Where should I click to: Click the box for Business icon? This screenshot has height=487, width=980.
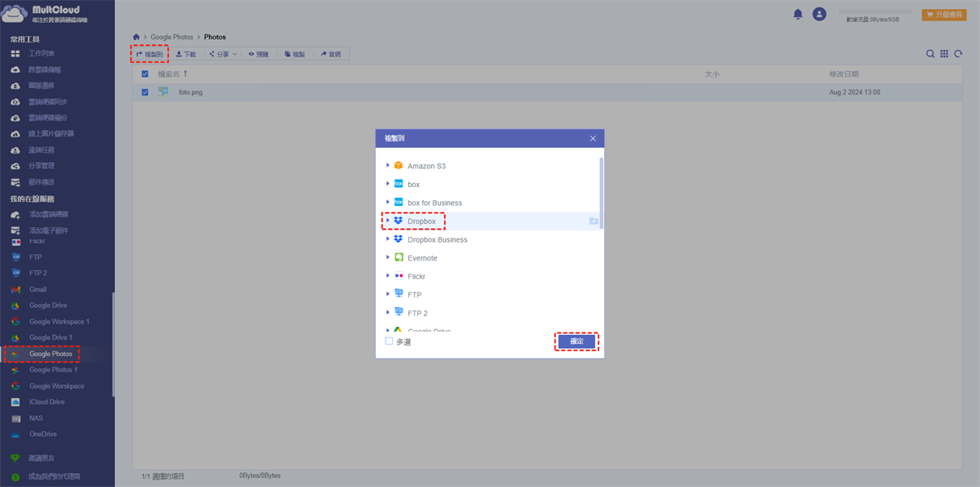coord(399,203)
